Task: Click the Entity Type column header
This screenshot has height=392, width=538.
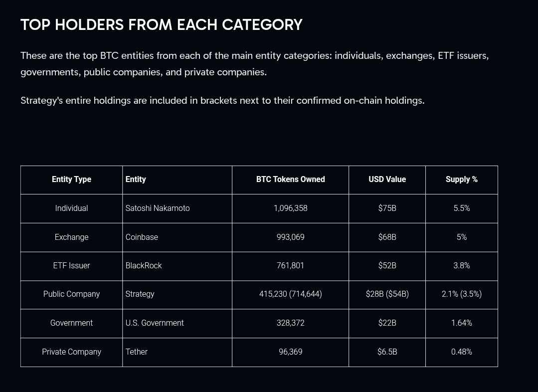Action: (x=71, y=180)
